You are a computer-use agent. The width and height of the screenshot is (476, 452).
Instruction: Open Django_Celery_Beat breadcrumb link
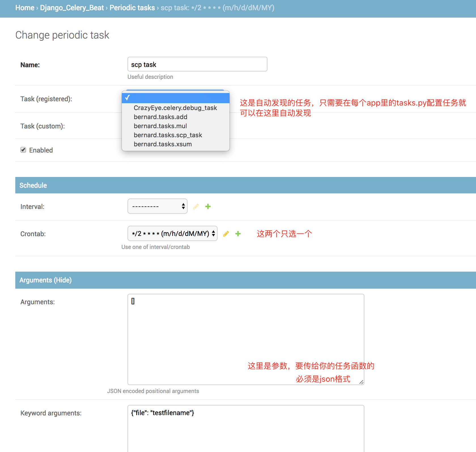click(x=72, y=8)
